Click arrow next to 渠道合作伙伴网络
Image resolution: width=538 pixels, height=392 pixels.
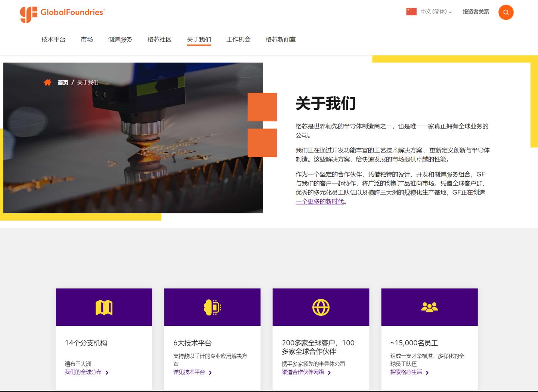[x=329, y=373]
